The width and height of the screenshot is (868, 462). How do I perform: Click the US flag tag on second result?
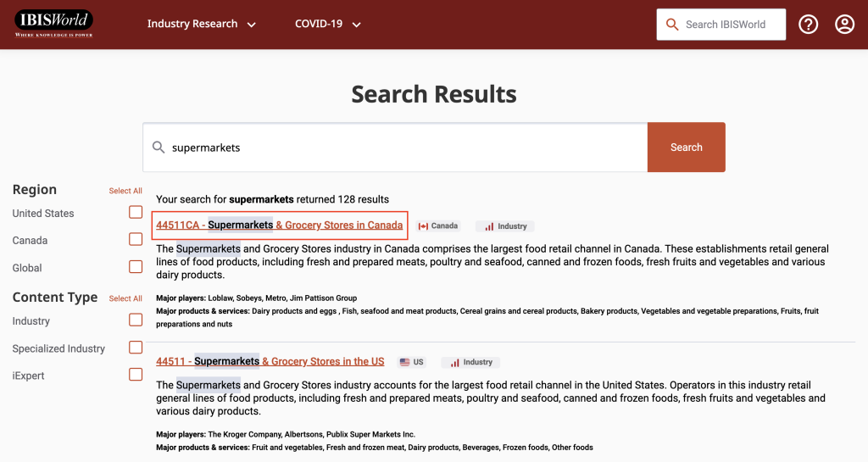click(x=411, y=362)
